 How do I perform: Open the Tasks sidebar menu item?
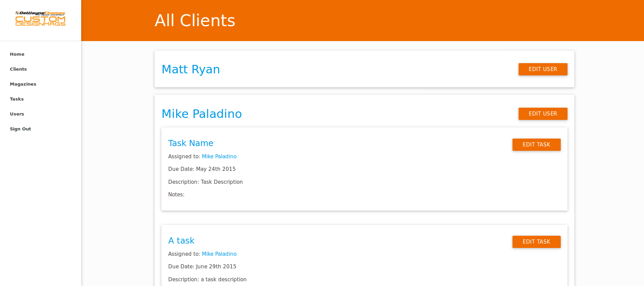(17, 99)
